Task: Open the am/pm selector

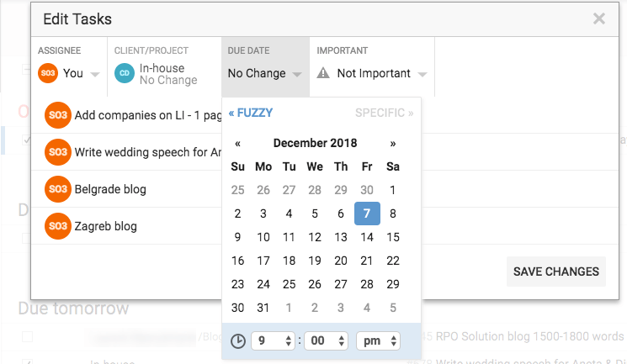Action: pyautogui.click(x=378, y=340)
